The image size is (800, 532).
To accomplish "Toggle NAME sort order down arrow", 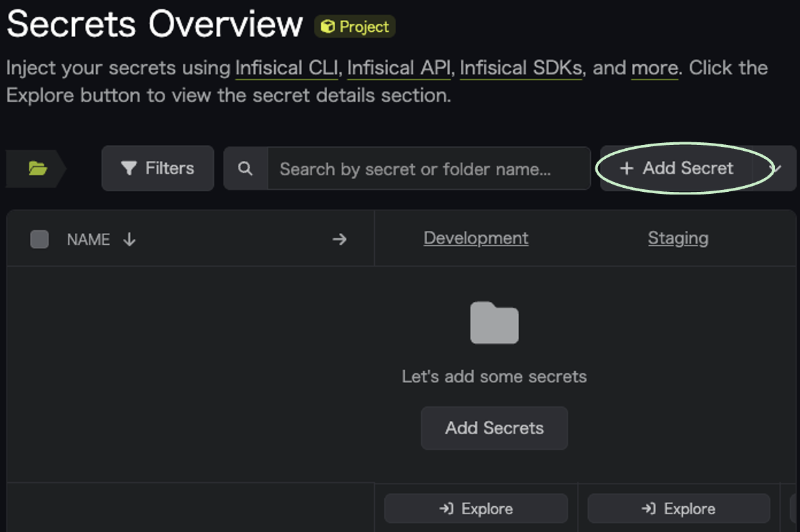I will pyautogui.click(x=129, y=239).
